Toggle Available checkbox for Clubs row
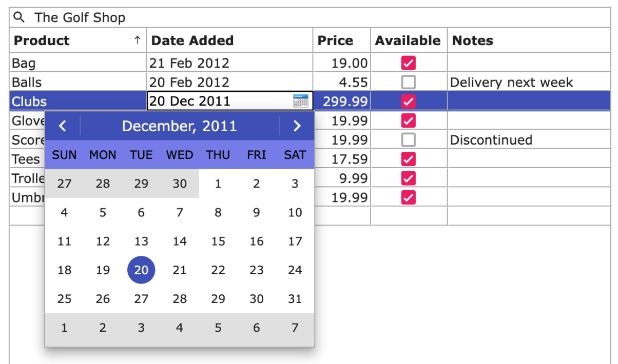 408,101
